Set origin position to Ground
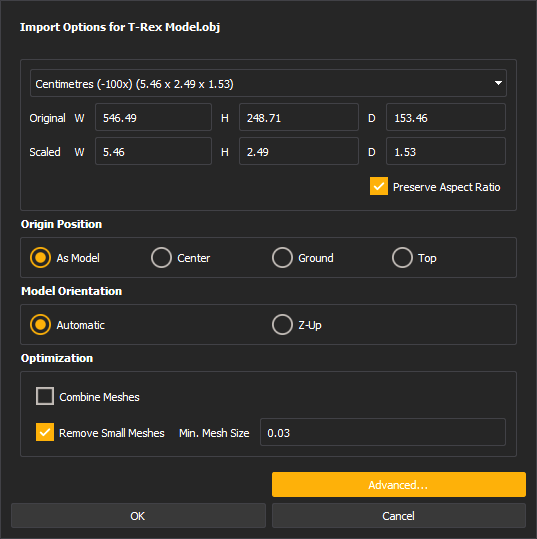This screenshot has height=539, width=537. tap(282, 257)
